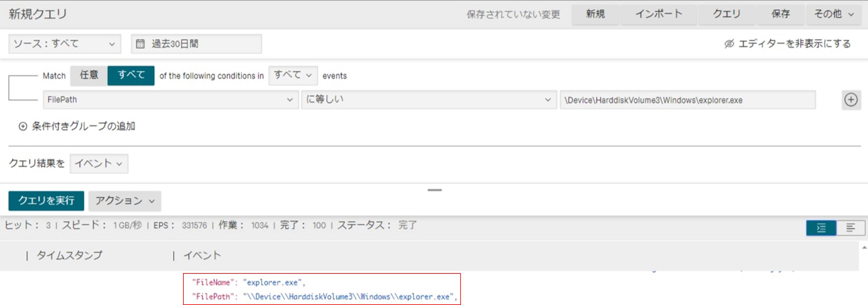The image size is (868, 305).
Task: Click the クエリ button in header
Action: coord(727,14)
